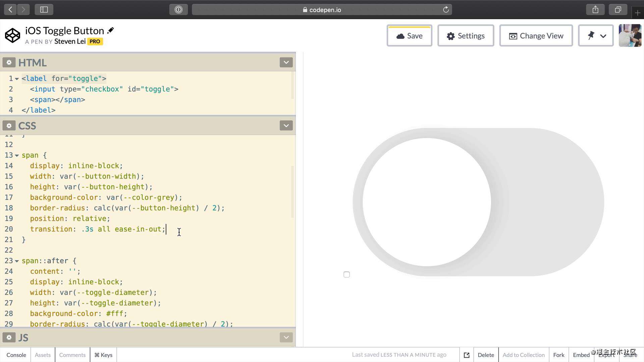This screenshot has height=362, width=644.
Task: Open pen Settings
Action: 466,36
